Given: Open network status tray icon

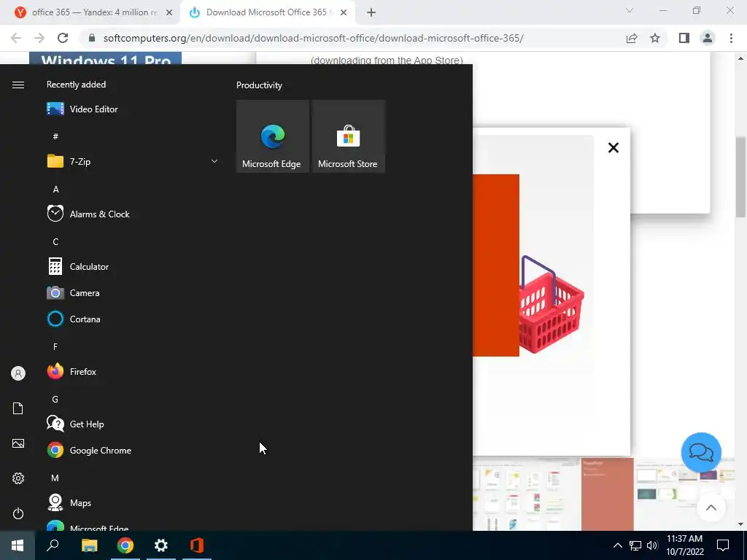Looking at the screenshot, I should click(x=635, y=545).
